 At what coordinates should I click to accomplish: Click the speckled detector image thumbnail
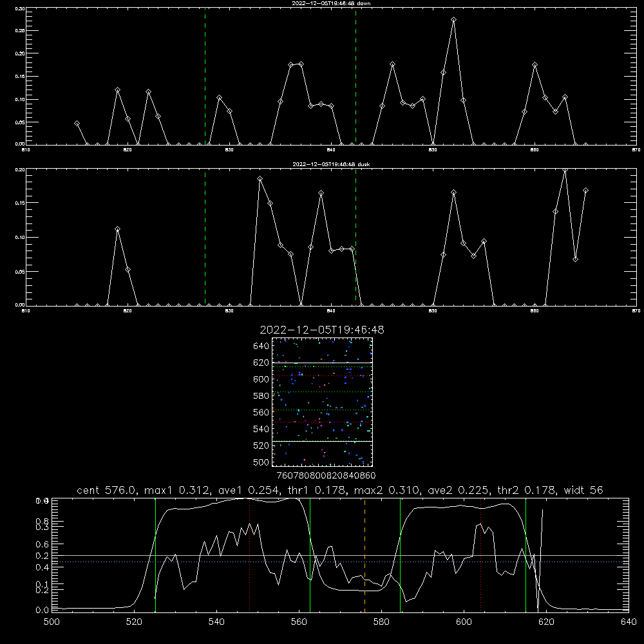coord(323,402)
